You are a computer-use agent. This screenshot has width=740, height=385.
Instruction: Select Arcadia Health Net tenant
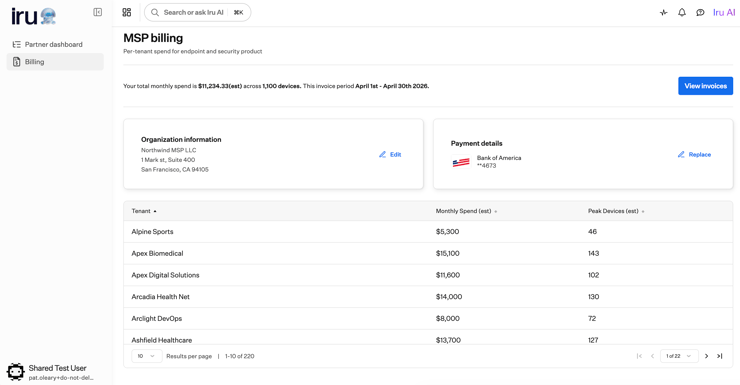click(160, 297)
